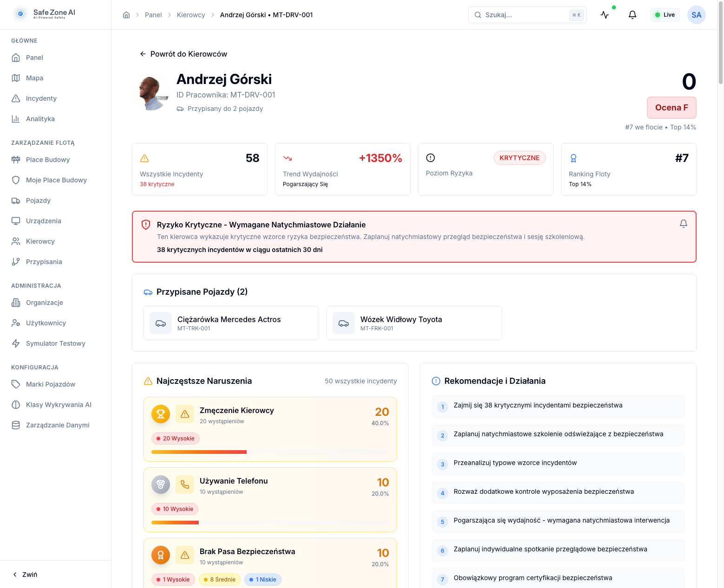The height and width of the screenshot is (588, 724).
Task: Open Klasy Wykrywania AI page
Action: pos(59,405)
